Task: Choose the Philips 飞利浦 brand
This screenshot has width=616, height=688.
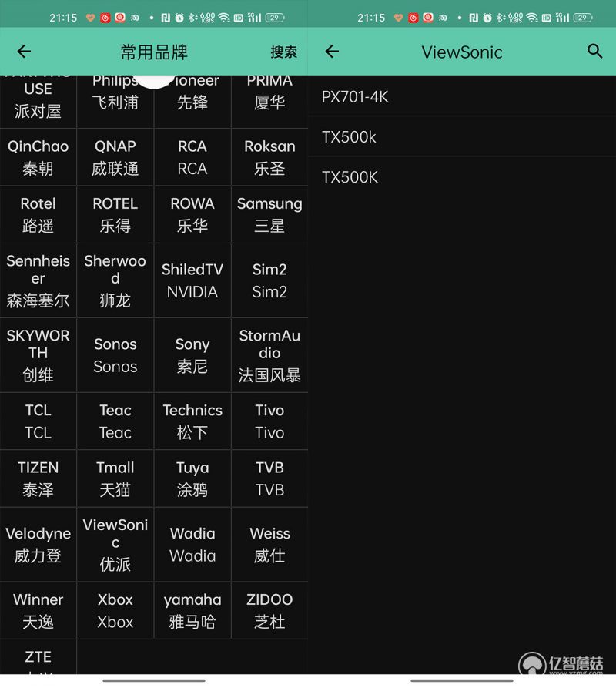Action: coord(115,102)
